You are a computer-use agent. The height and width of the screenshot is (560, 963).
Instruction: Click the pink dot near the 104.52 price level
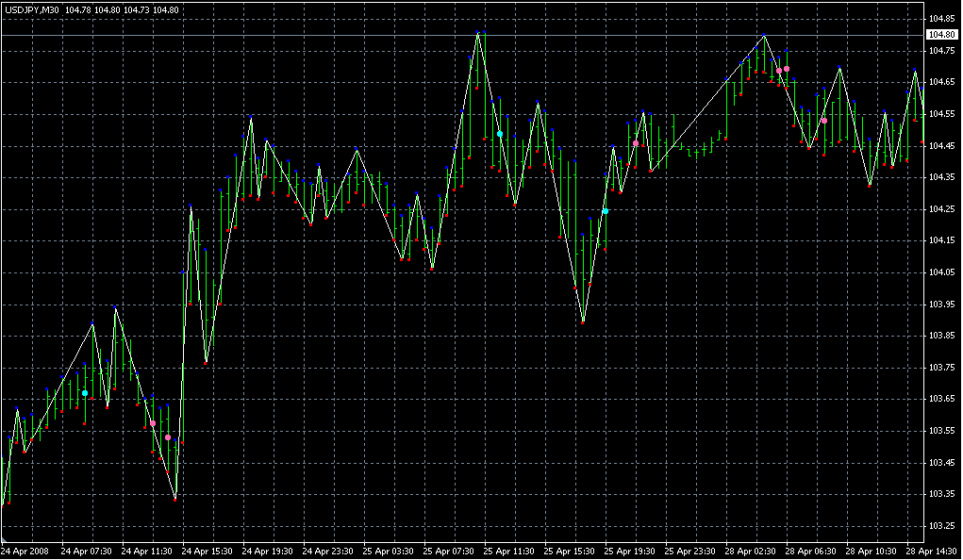824,121
